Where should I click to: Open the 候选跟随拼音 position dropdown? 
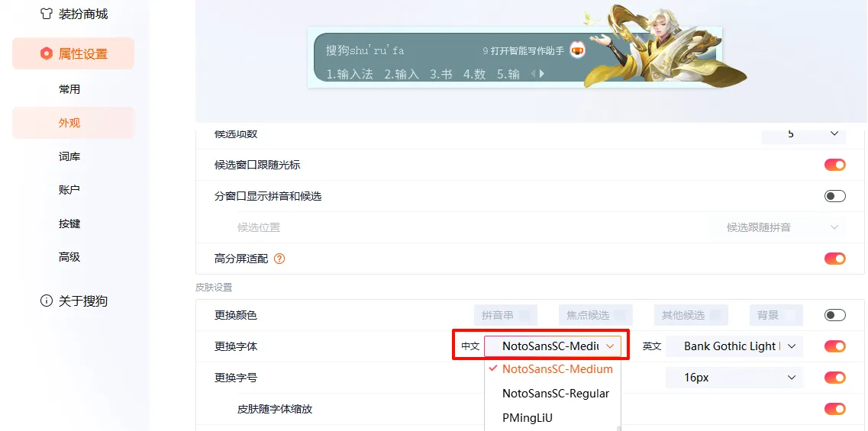[x=779, y=227]
